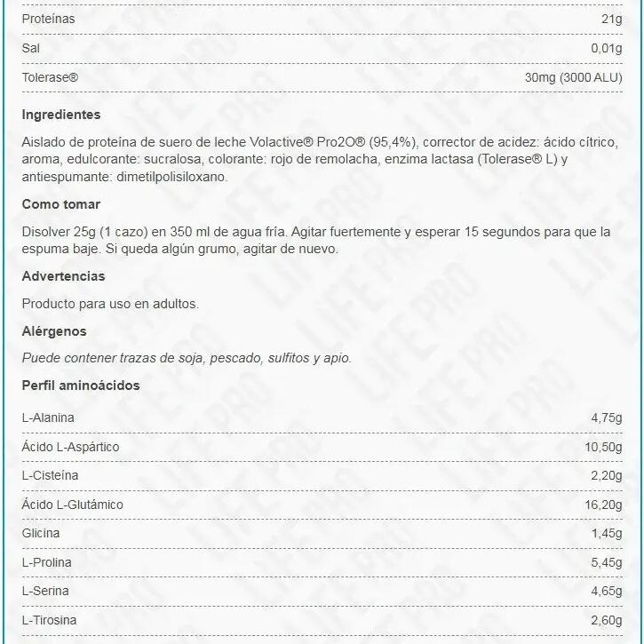This screenshot has width=644, height=644.
Task: Click the L-Tirosina row label
Action: [49, 620]
